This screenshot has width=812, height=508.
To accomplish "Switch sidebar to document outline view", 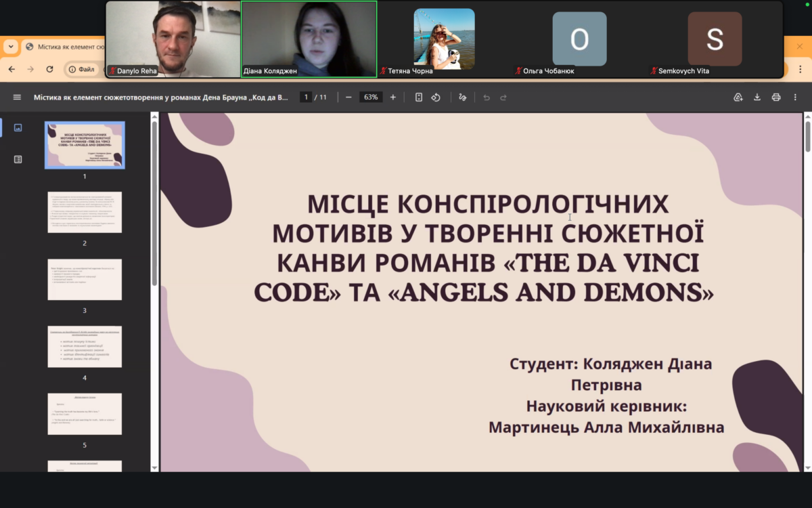I will tap(18, 159).
